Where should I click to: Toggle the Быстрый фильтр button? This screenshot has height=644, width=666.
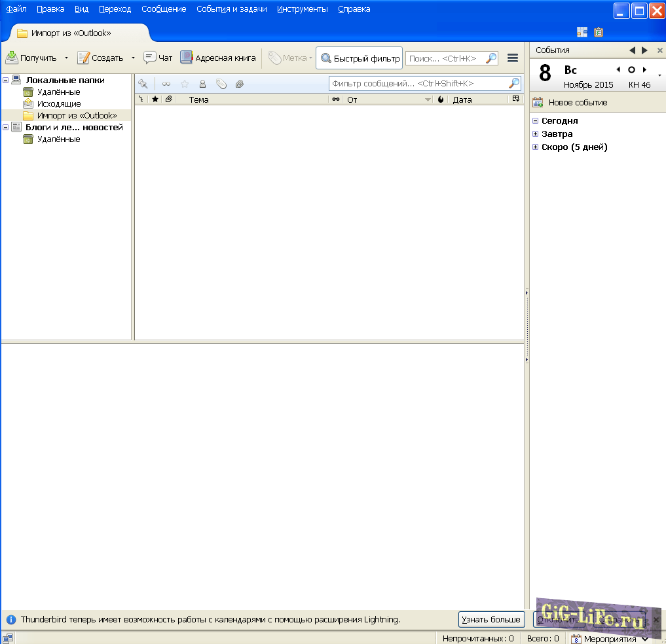[x=360, y=58]
